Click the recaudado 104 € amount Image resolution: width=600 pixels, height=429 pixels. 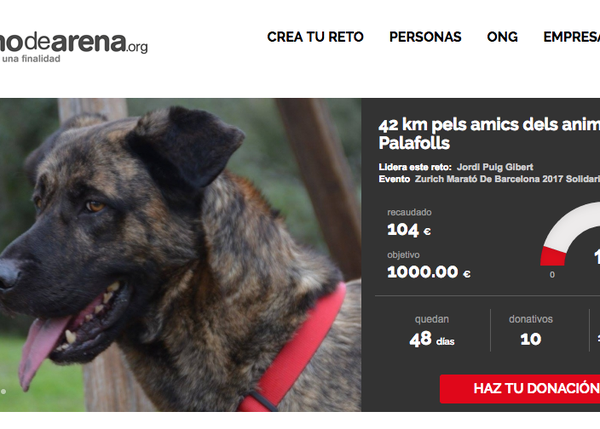pos(409,230)
